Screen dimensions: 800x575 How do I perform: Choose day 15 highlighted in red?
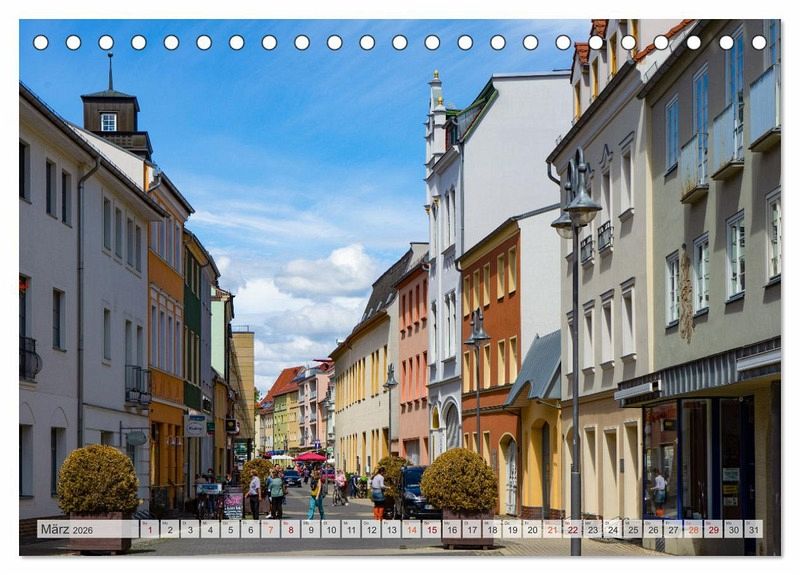[431, 529]
